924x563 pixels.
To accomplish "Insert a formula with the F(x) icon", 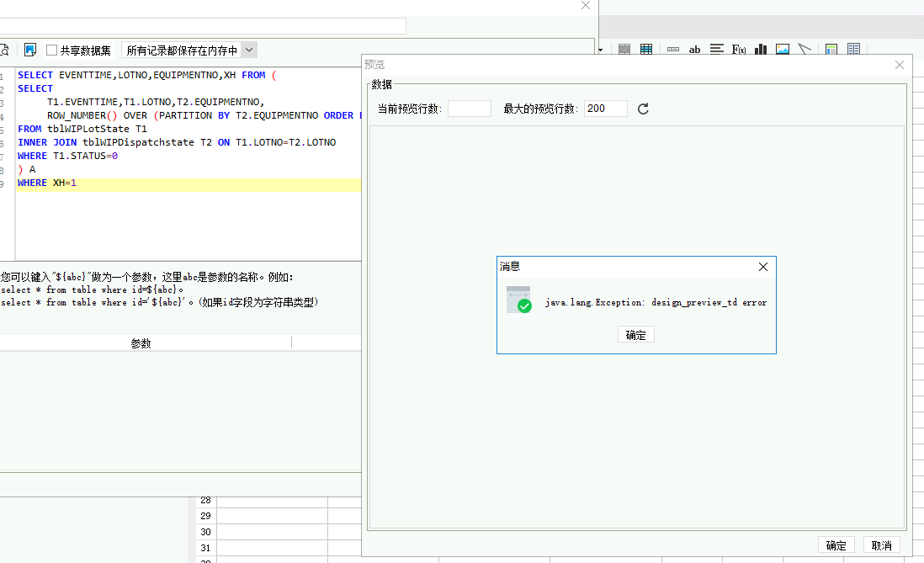I will 739,50.
